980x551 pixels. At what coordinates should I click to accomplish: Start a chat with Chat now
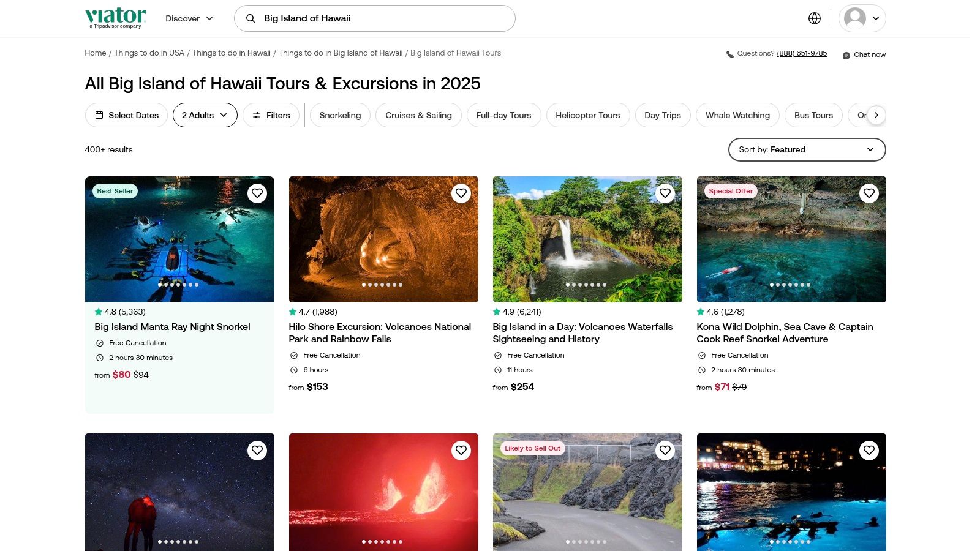pos(870,55)
